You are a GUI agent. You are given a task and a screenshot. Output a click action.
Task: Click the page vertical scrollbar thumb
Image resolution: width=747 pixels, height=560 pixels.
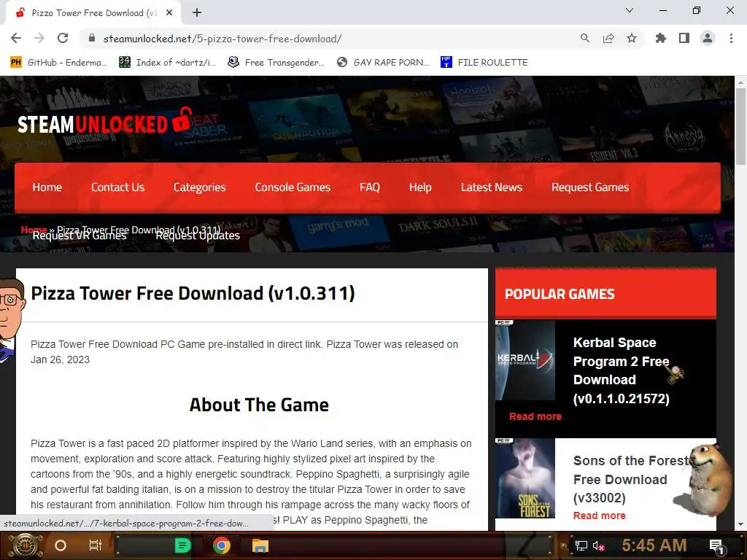[x=740, y=126]
